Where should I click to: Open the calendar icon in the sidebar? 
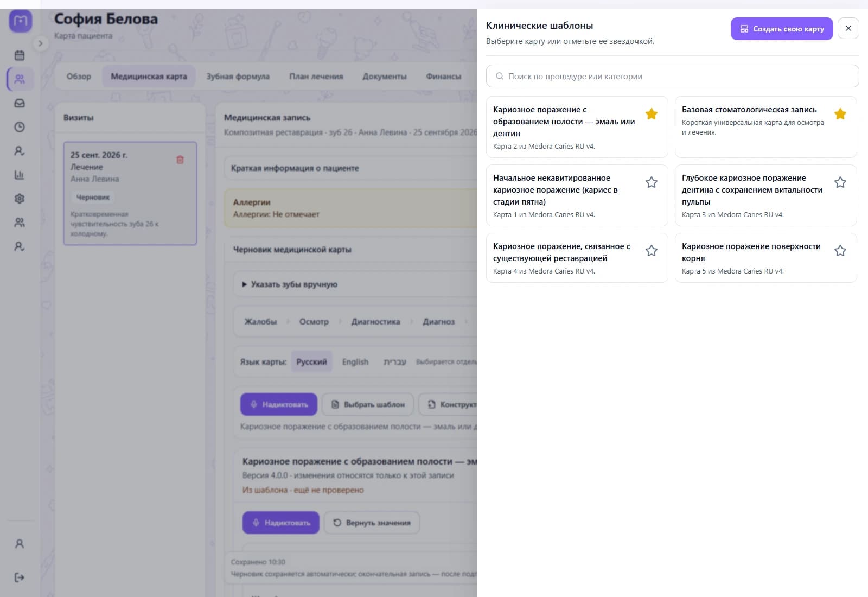point(20,55)
